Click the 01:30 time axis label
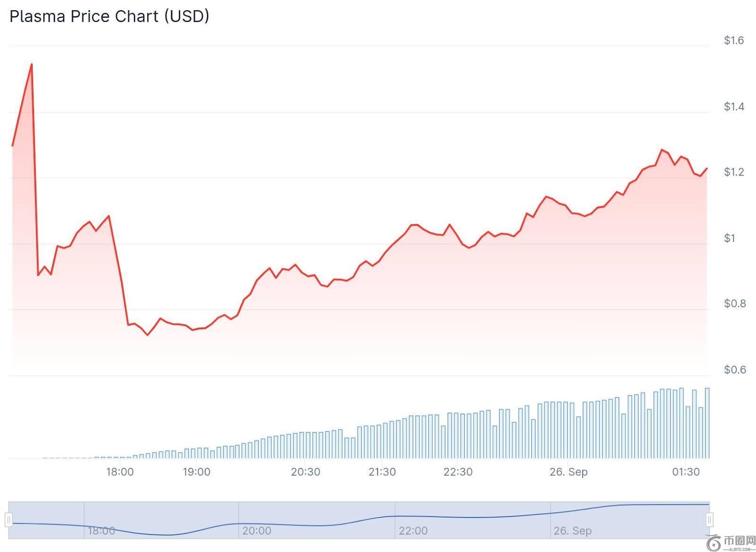756x552 pixels. 686,472
